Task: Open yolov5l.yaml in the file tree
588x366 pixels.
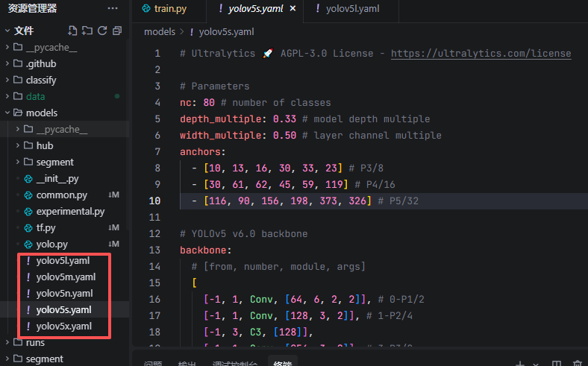Action: click(63, 261)
